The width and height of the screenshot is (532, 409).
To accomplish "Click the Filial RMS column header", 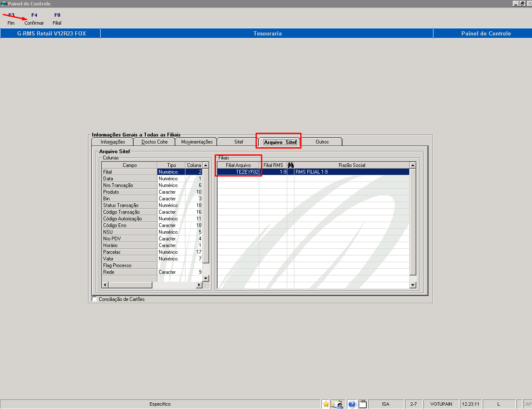I will [273, 165].
